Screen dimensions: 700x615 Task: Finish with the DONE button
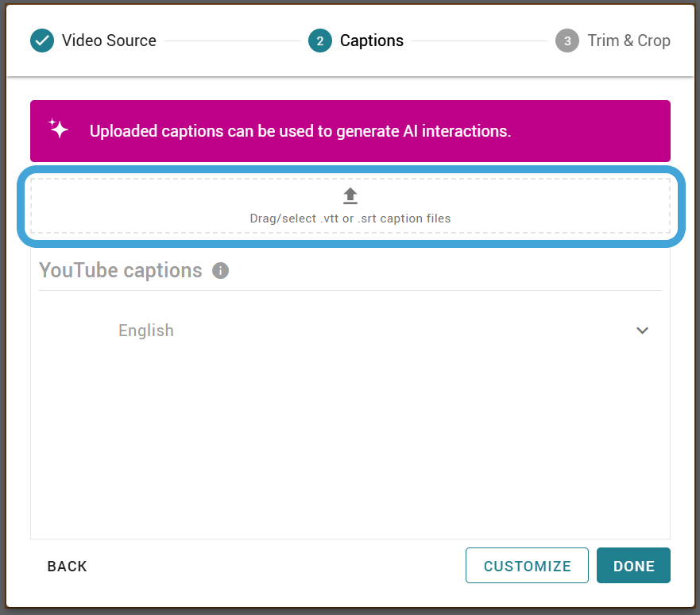pyautogui.click(x=633, y=566)
